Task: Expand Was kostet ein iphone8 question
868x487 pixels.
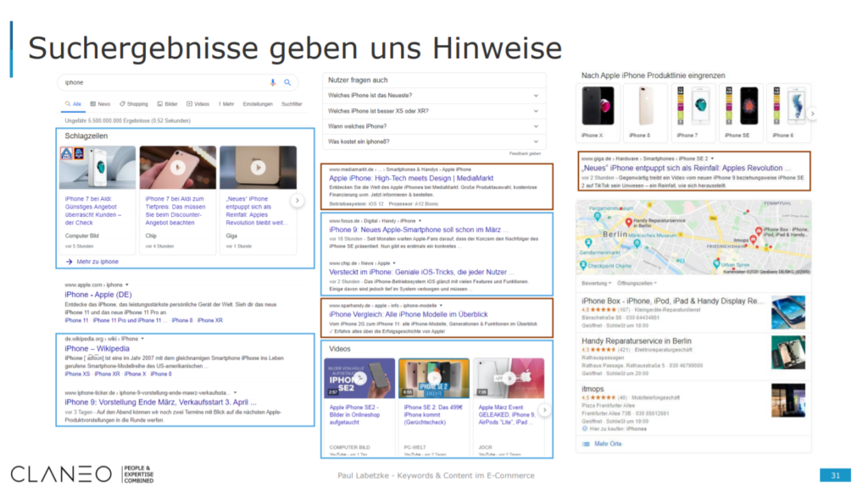Action: pos(434,141)
